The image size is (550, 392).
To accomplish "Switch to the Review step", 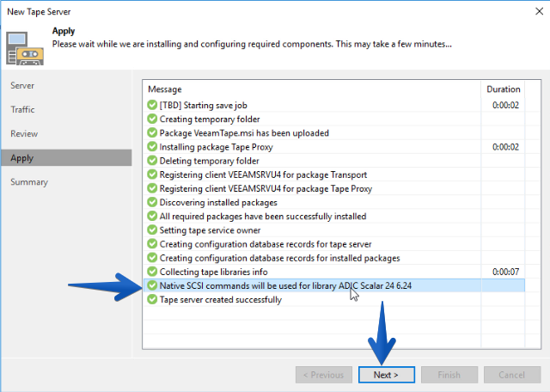I will 24,134.
